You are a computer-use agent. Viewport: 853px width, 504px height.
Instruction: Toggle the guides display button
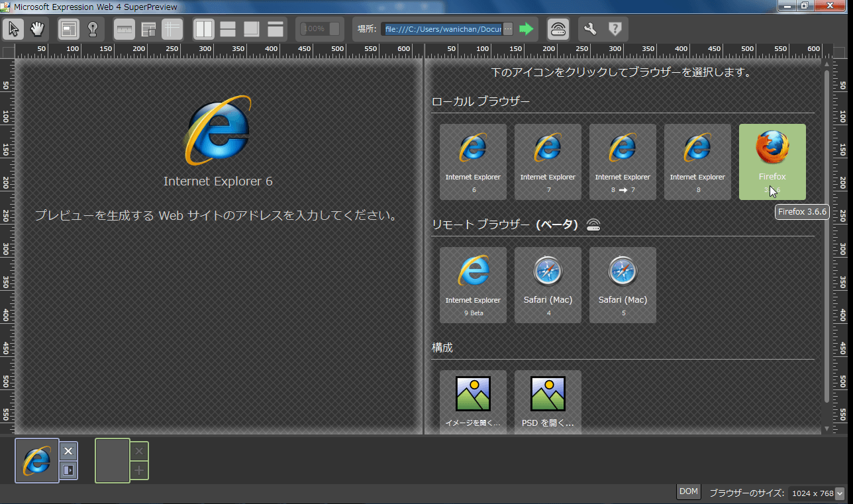point(172,29)
